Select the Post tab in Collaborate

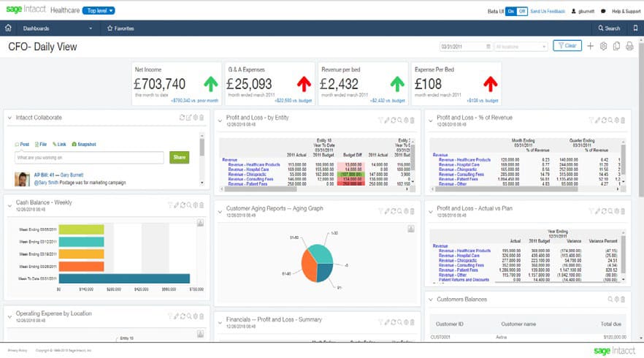click(x=22, y=144)
